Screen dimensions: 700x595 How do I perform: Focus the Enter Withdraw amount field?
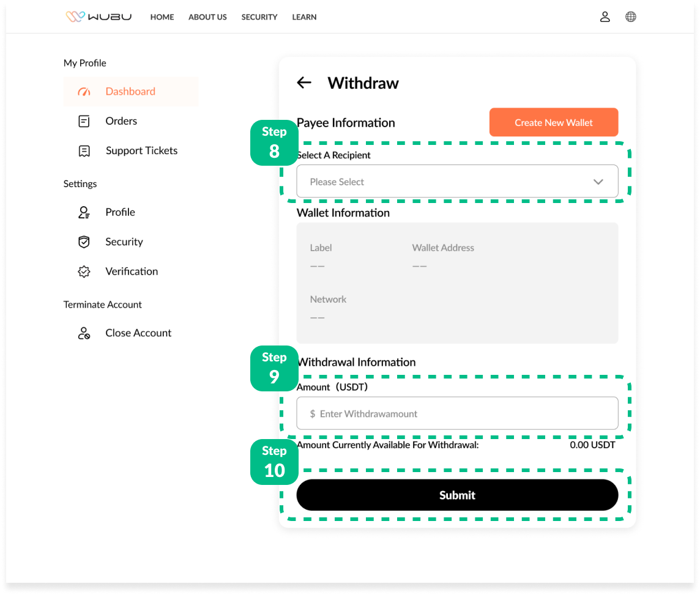[457, 414]
